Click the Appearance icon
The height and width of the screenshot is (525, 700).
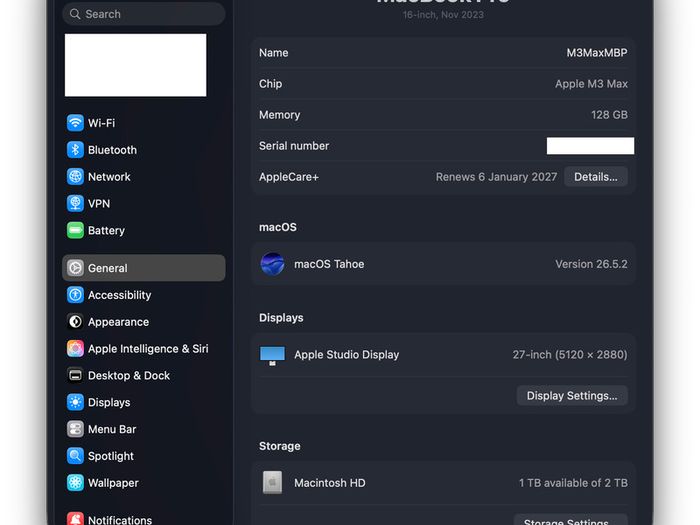click(x=75, y=321)
